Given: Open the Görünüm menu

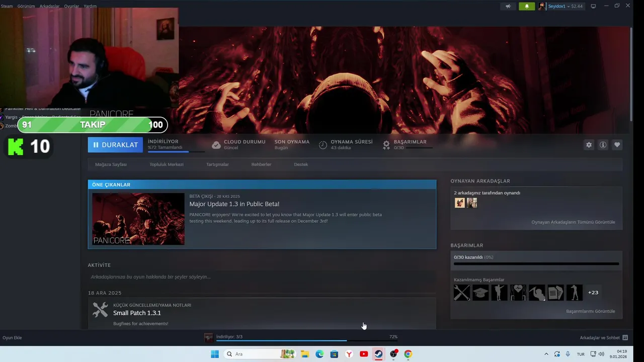Looking at the screenshot, I should [26, 6].
